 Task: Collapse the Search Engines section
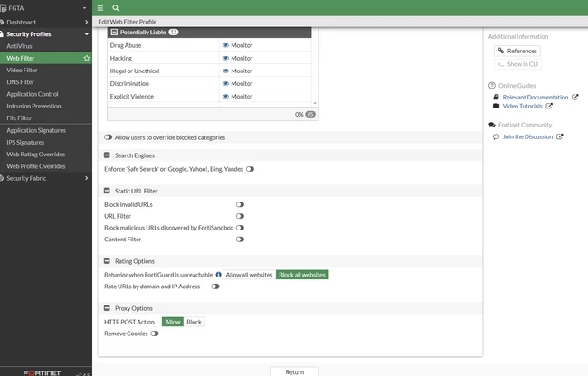tap(107, 155)
